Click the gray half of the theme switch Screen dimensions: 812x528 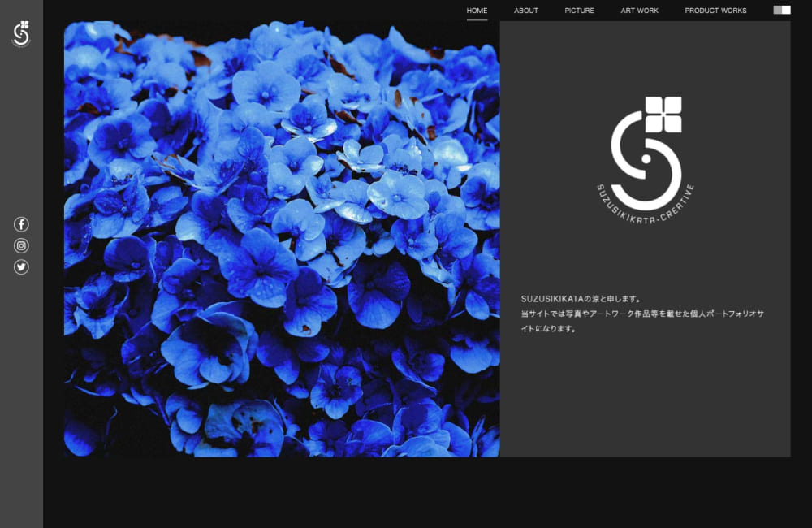[777, 10]
